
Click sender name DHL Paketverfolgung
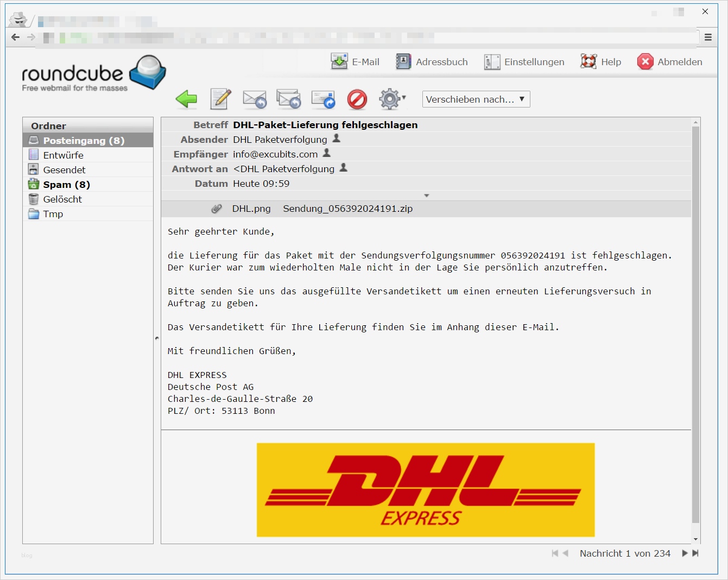[x=280, y=140]
